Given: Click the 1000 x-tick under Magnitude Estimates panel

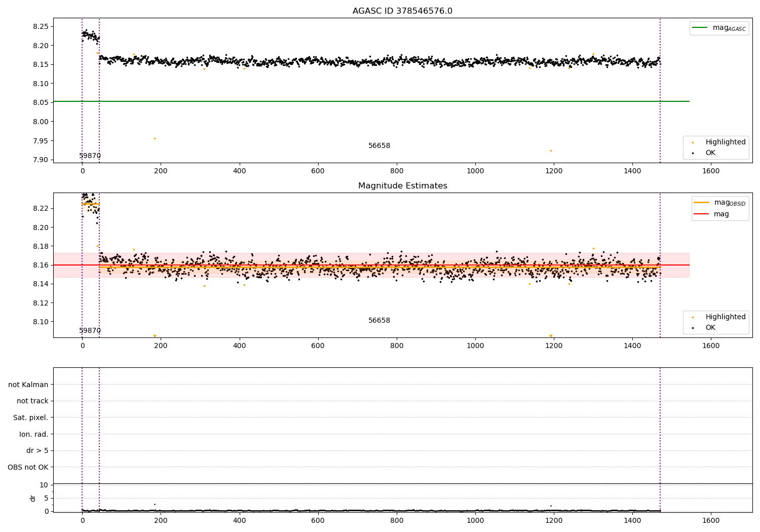Looking at the screenshot, I should coord(475,346).
